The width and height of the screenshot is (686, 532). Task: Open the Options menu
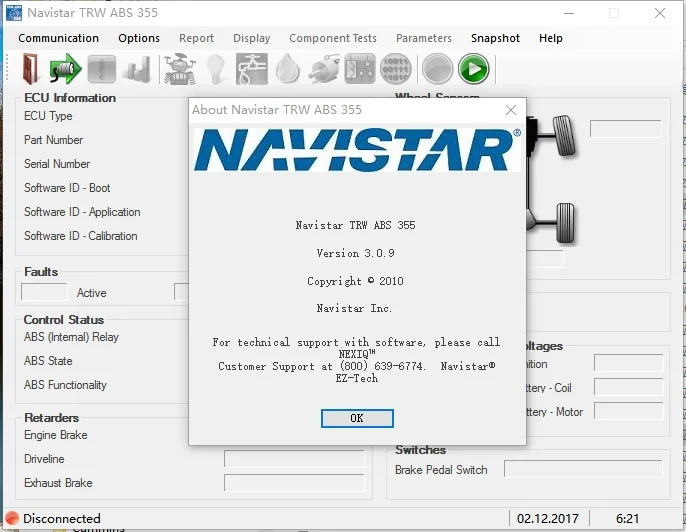tap(139, 38)
